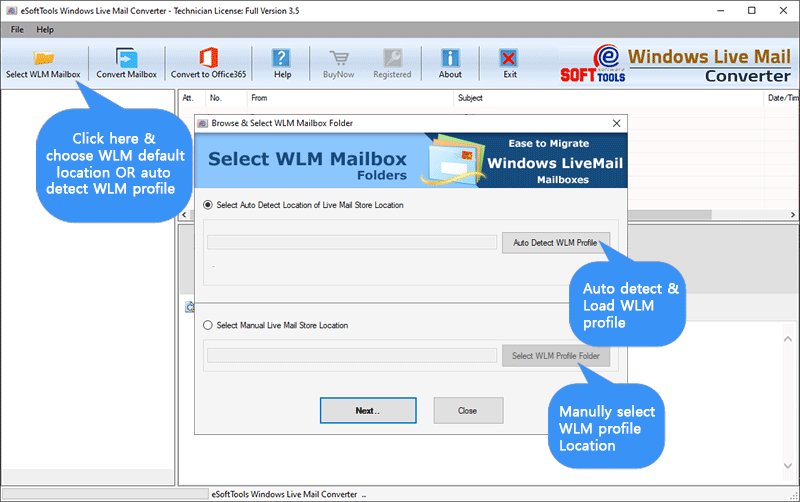Click the No. column header

pyautogui.click(x=226, y=98)
